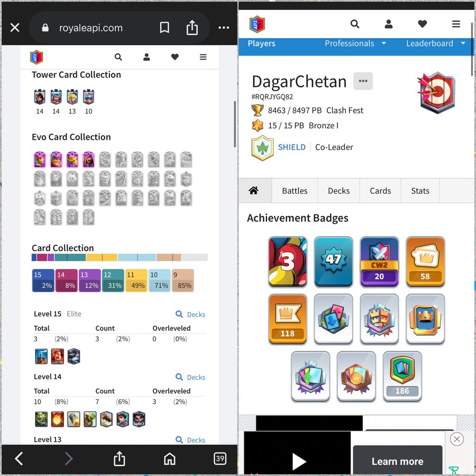Viewport: 476px width, 476px height.
Task: Open the Players menu item
Action: (x=261, y=44)
